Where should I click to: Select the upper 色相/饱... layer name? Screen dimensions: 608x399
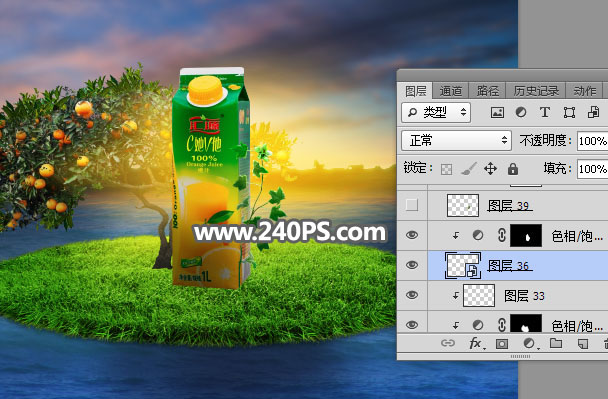tap(577, 236)
